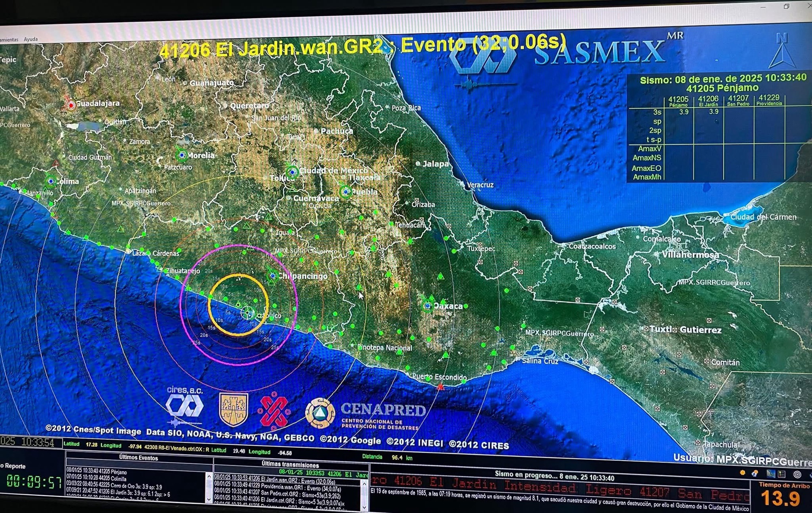Click the 'Últimos Eventos' panel header
Image resolution: width=812 pixels, height=513 pixels.
[138, 458]
